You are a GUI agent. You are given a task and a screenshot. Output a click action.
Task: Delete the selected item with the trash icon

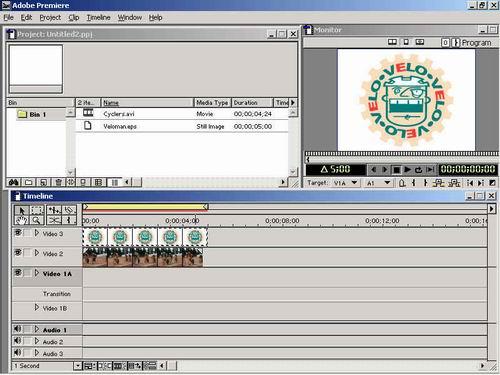59,182
